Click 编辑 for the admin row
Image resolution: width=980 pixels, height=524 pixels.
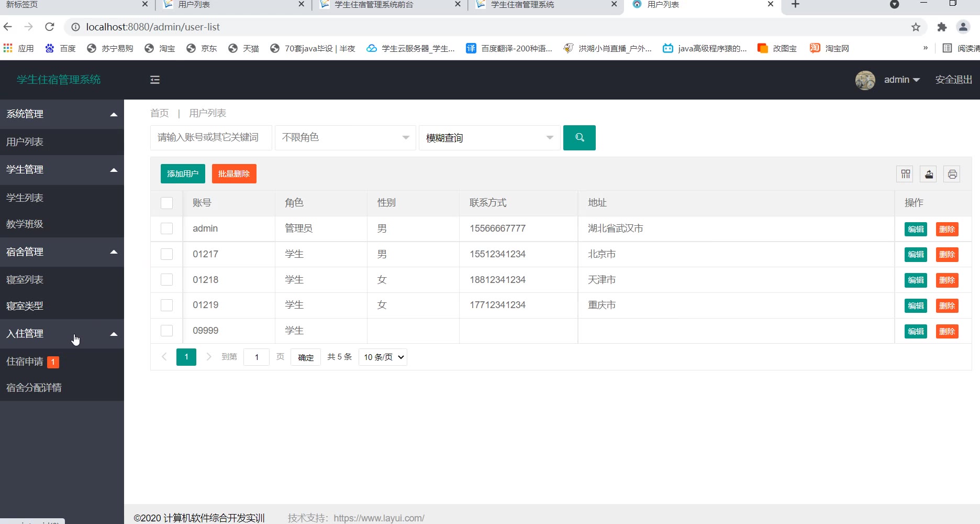(x=916, y=230)
